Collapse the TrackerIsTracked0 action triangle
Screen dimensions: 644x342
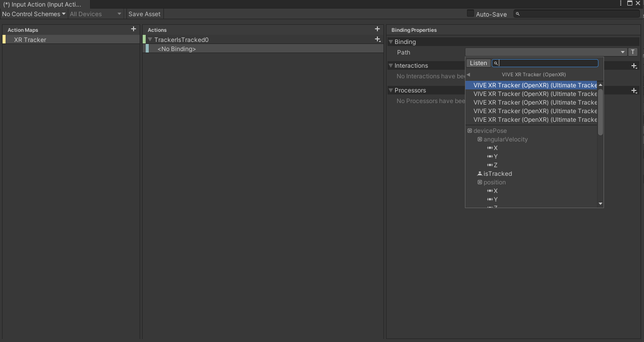point(150,39)
